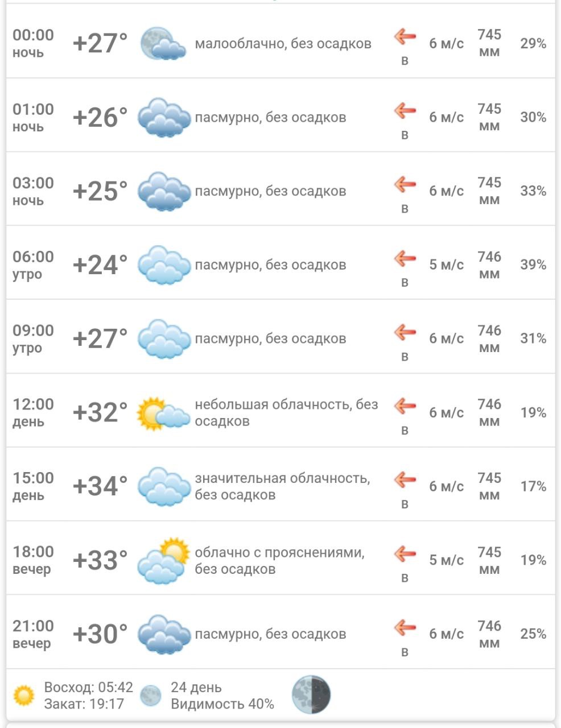Click the sun icon beside Восход
The width and height of the screenshot is (561, 728).
point(24,696)
